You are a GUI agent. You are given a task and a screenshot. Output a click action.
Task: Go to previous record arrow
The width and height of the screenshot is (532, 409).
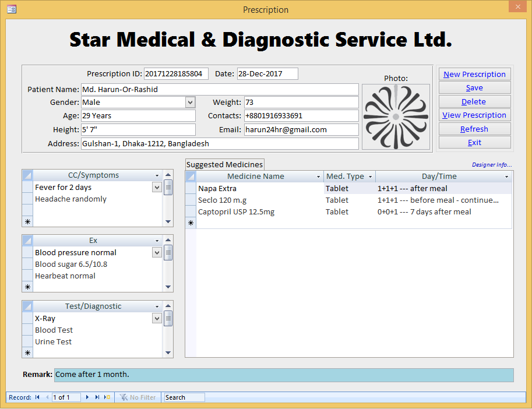(47, 397)
